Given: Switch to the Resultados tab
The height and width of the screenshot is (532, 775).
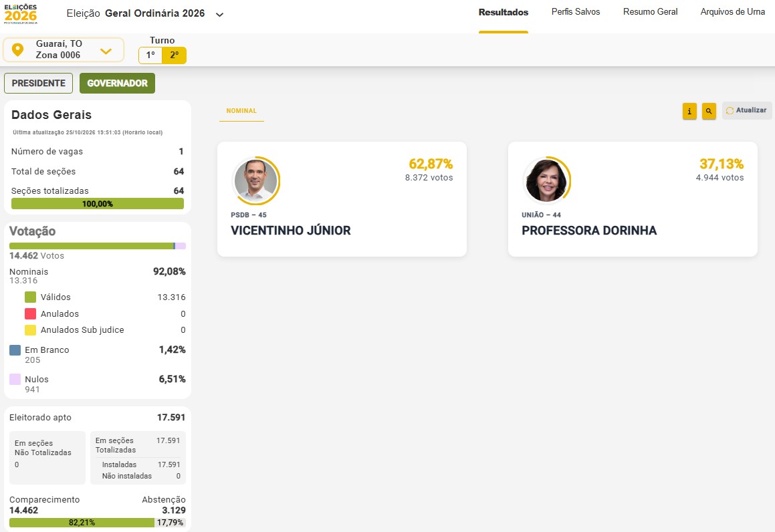Looking at the screenshot, I should tap(503, 12).
